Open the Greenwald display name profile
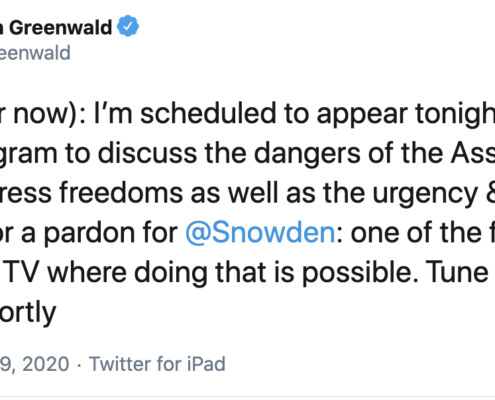This screenshot has height=400, width=495. coord(56,27)
